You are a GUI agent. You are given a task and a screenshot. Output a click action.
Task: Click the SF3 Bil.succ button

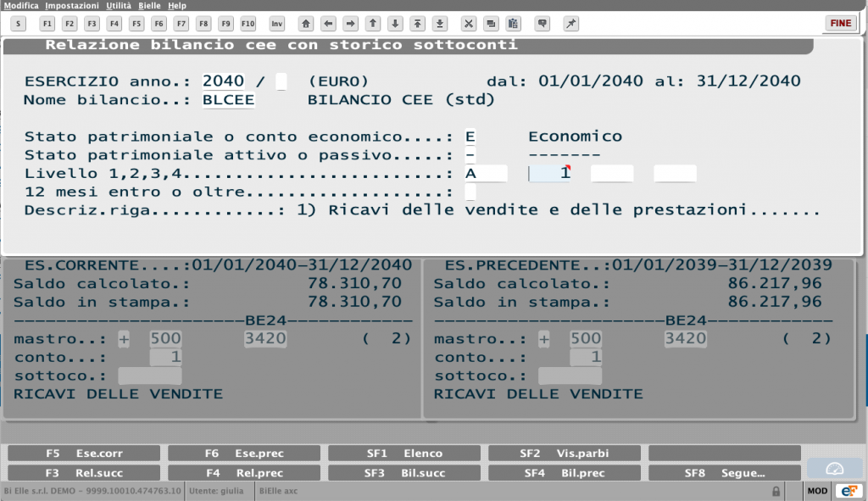point(404,473)
